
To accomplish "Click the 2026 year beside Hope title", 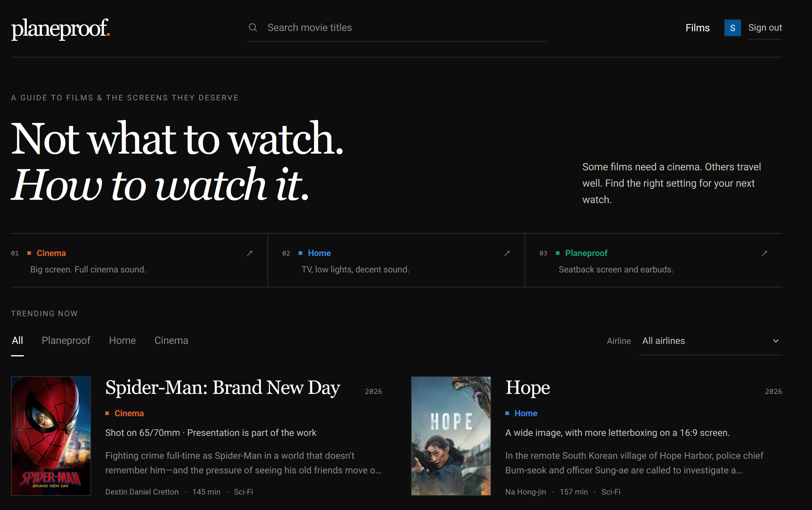I will [x=773, y=392].
